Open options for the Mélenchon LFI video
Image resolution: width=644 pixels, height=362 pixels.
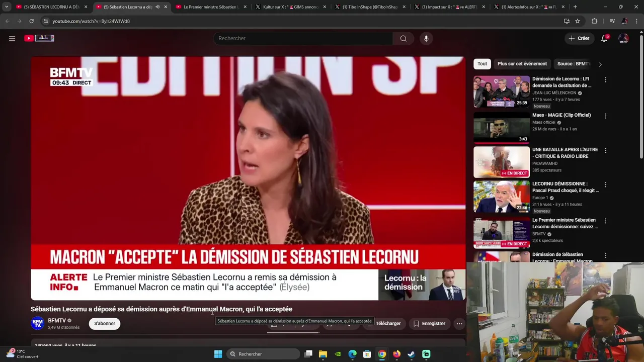[605, 80]
